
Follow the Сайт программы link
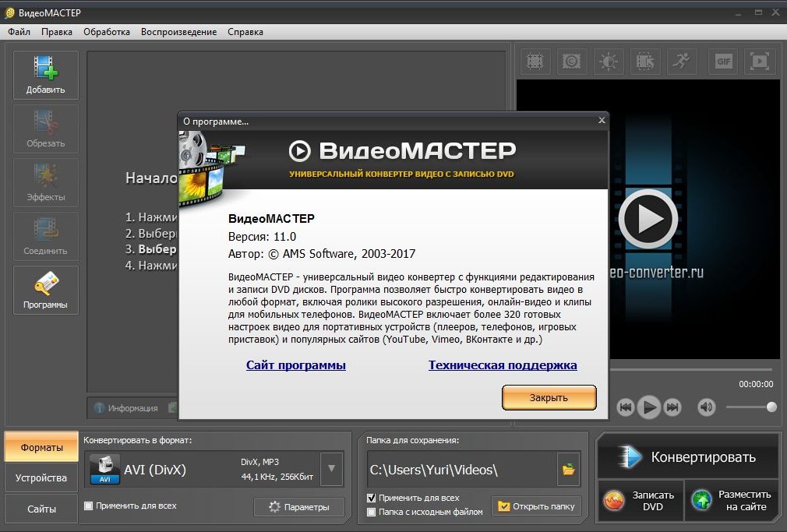pyautogui.click(x=295, y=365)
